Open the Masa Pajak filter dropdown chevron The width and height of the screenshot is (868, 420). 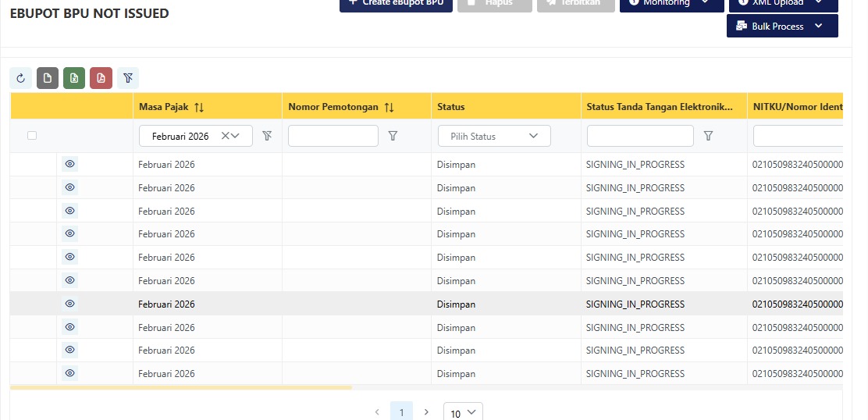[x=235, y=136]
